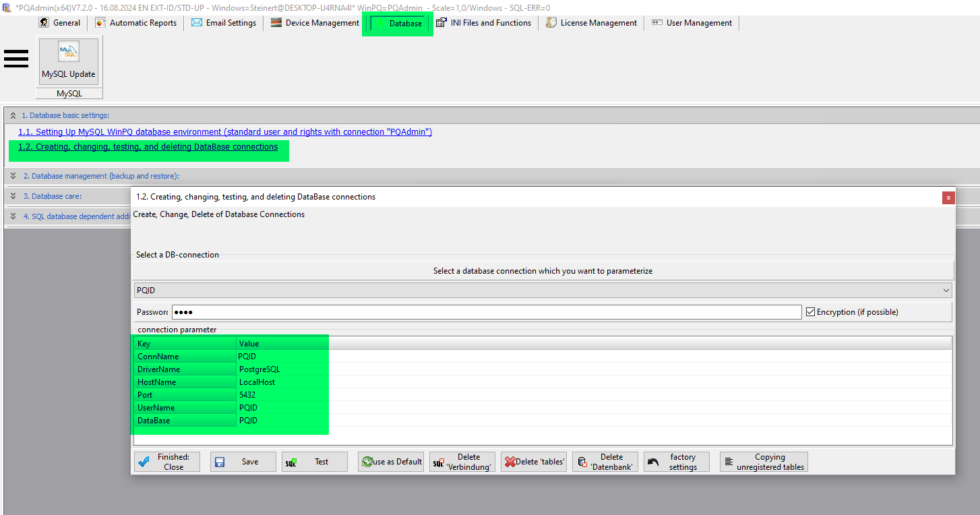Toggle the Encryption (if possible) checkbox
Image resolution: width=980 pixels, height=515 pixels.
809,311
